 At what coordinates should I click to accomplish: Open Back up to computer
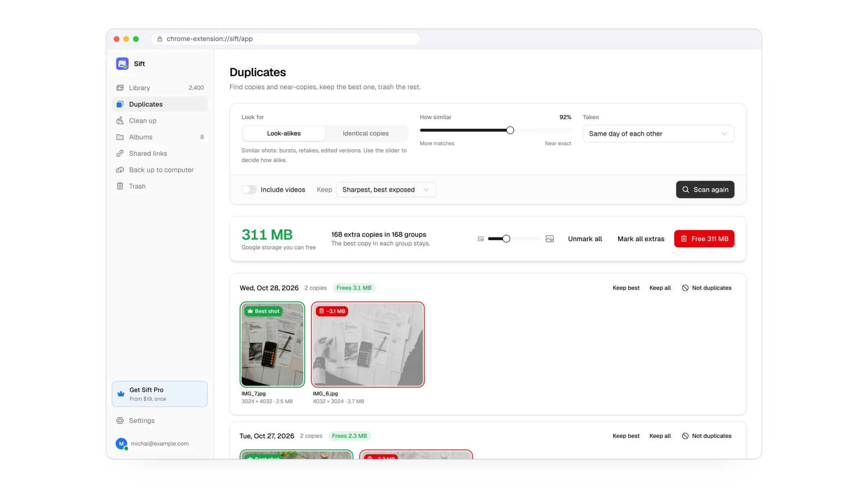pyautogui.click(x=160, y=170)
